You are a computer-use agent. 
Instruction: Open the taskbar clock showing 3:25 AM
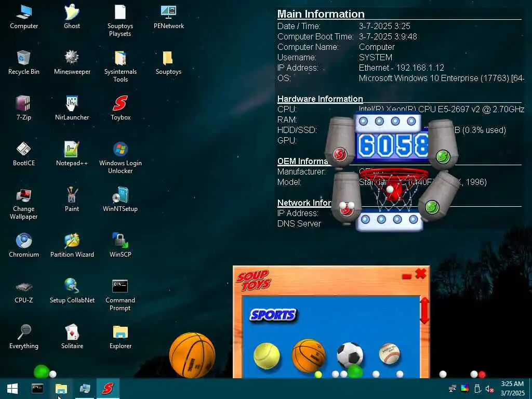pyautogui.click(x=513, y=389)
